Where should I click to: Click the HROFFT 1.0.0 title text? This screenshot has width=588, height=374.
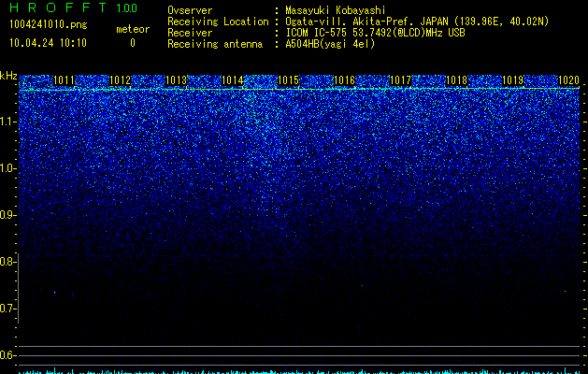tap(73, 7)
